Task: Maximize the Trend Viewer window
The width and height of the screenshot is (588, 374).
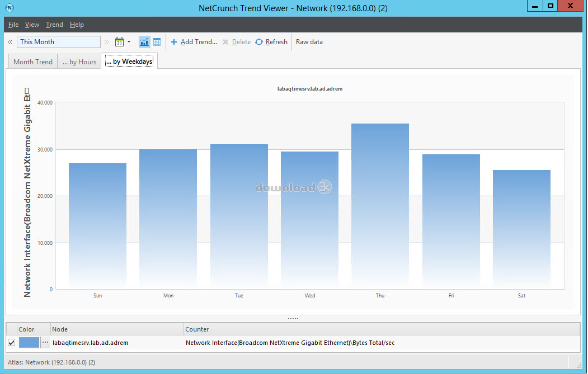Action: click(550, 6)
